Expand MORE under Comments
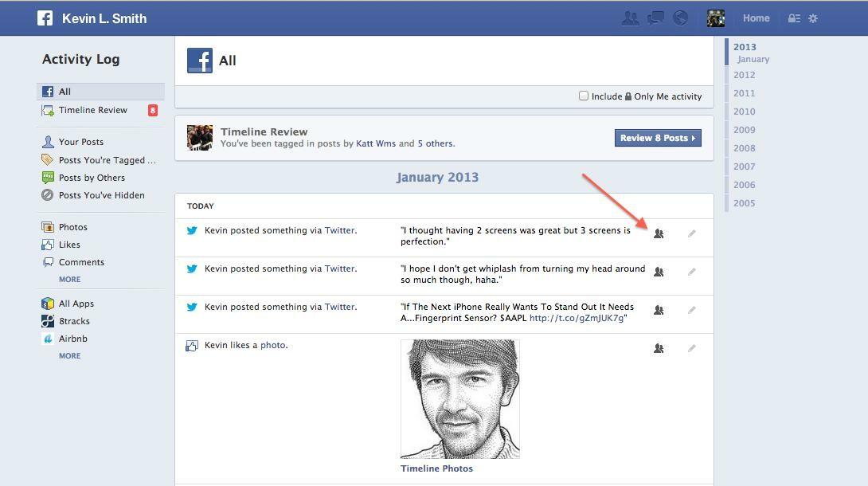Screen dimensions: 868x486 (x=70, y=280)
